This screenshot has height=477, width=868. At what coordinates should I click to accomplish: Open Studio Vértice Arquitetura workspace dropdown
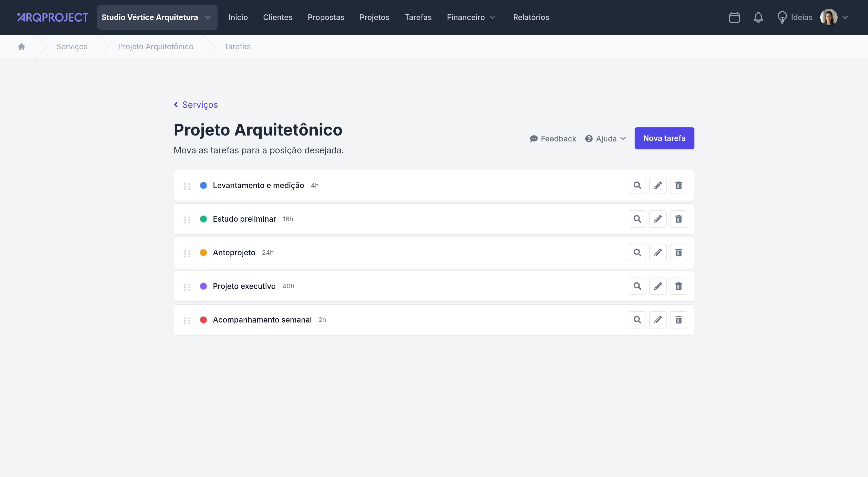tap(157, 17)
